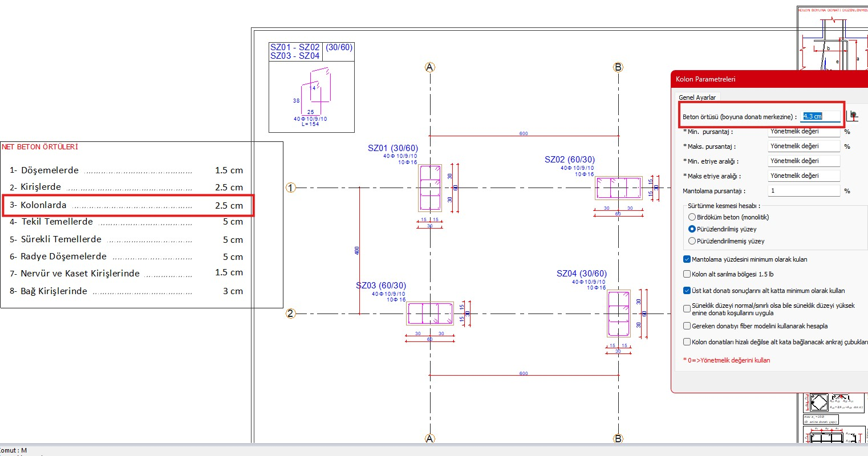This screenshot has width=868, height=456.
Task: Click the vertical 400 dimension text
Action: point(357,250)
